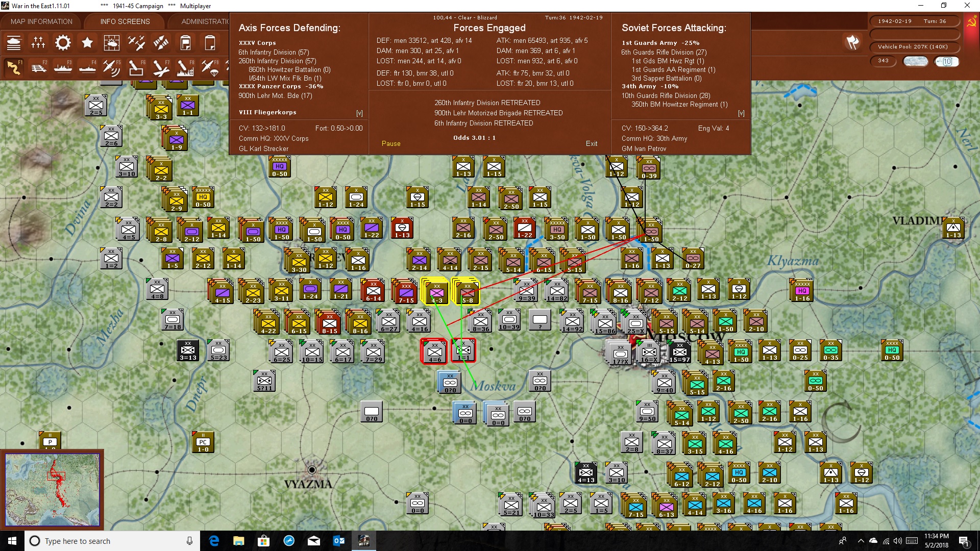The height and width of the screenshot is (551, 980).
Task: Click the minimap overview thumbnail
Action: click(52, 490)
